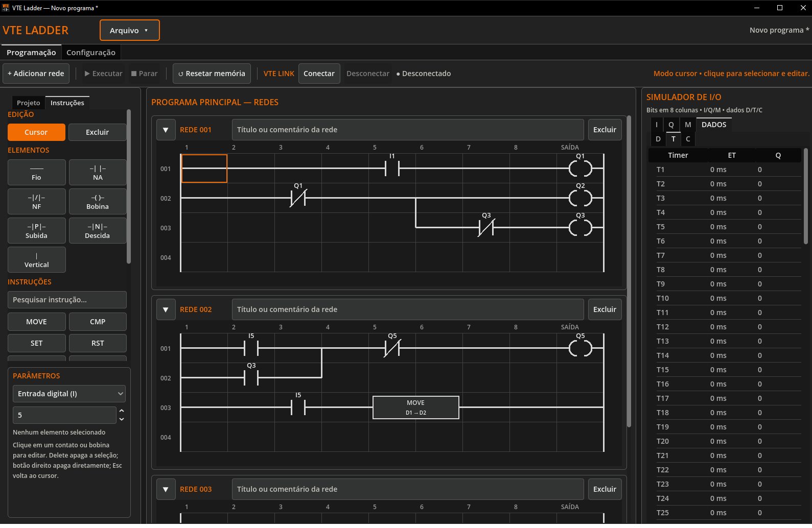Click the networks list vertical scrollbar

pyautogui.click(x=629, y=271)
